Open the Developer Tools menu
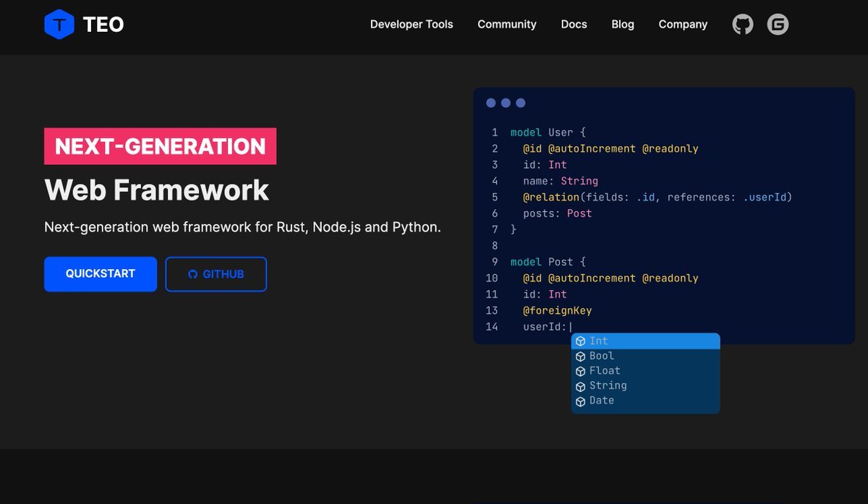 pos(412,25)
